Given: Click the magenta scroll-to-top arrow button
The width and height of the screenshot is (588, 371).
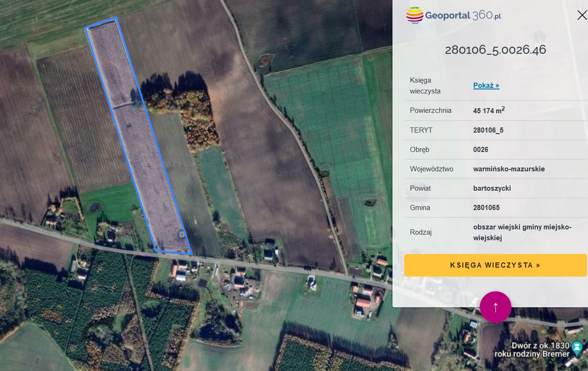Looking at the screenshot, I should (495, 307).
